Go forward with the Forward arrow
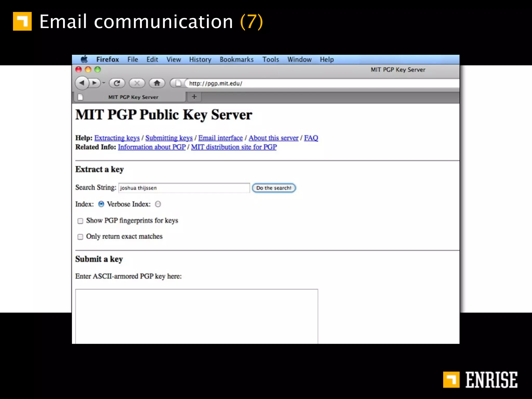The image size is (532, 399). coord(95,83)
